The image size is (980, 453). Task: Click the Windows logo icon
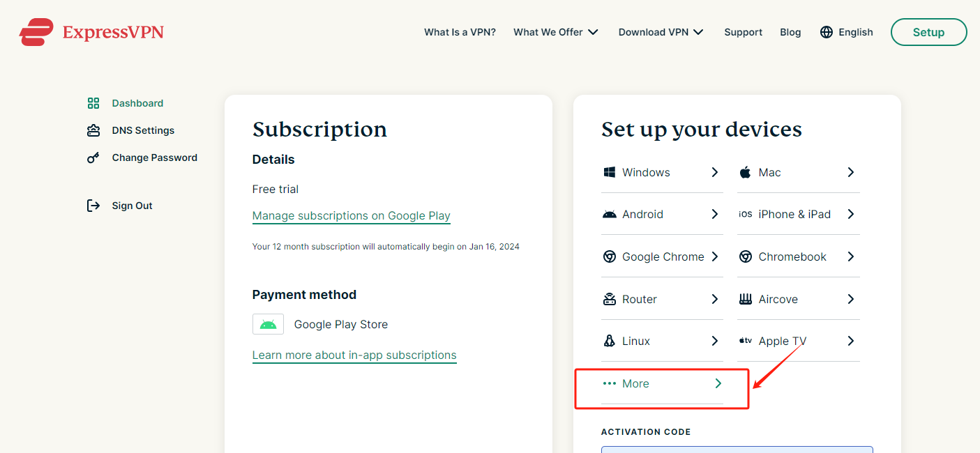coord(610,172)
